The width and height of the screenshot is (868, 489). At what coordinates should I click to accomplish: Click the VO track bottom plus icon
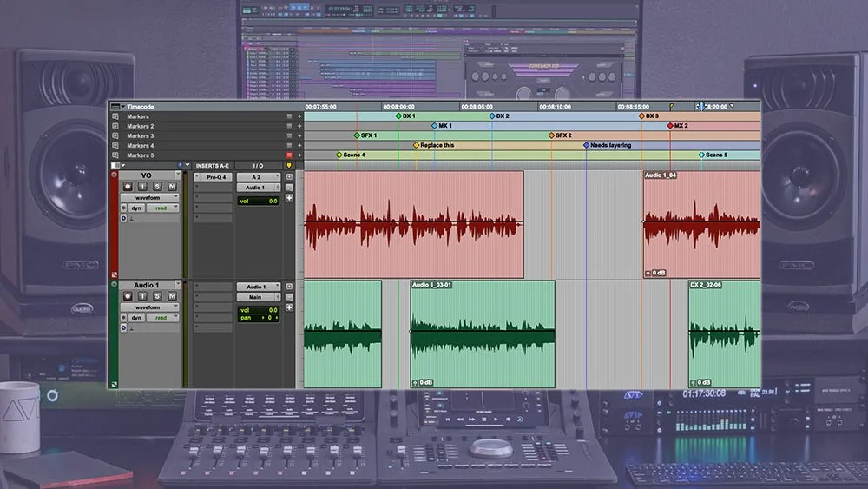289,198
